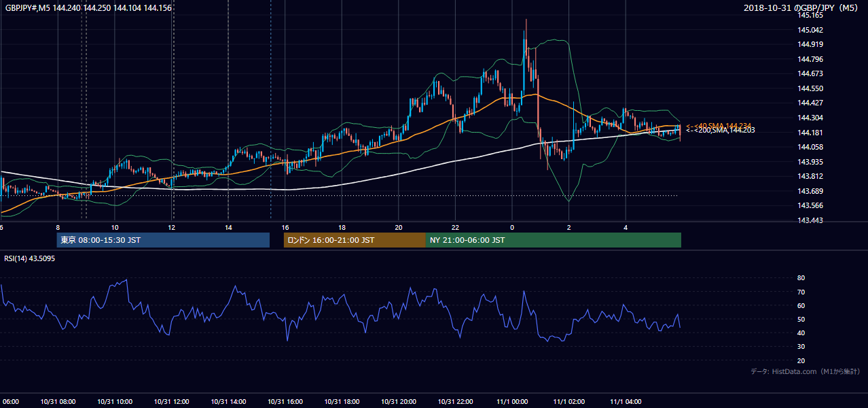868x408 pixels.
Task: Click the 10/31 12:00 bottom time label
Action: click(171, 402)
